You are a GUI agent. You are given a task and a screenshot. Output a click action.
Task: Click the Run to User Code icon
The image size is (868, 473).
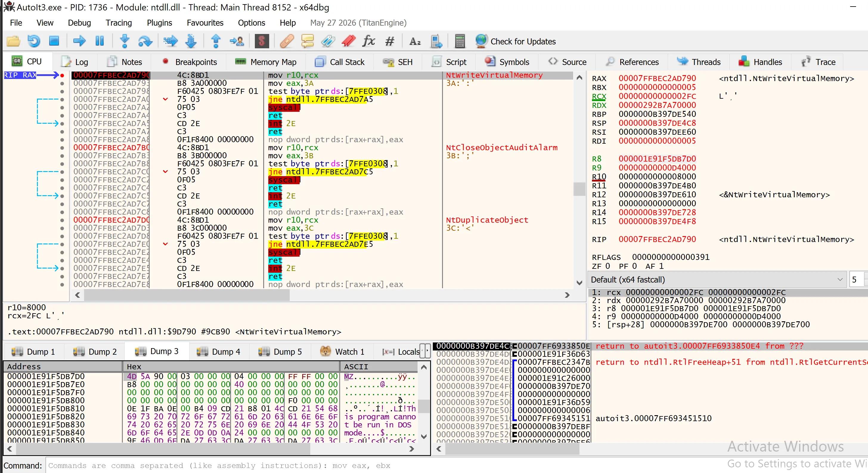point(237,41)
